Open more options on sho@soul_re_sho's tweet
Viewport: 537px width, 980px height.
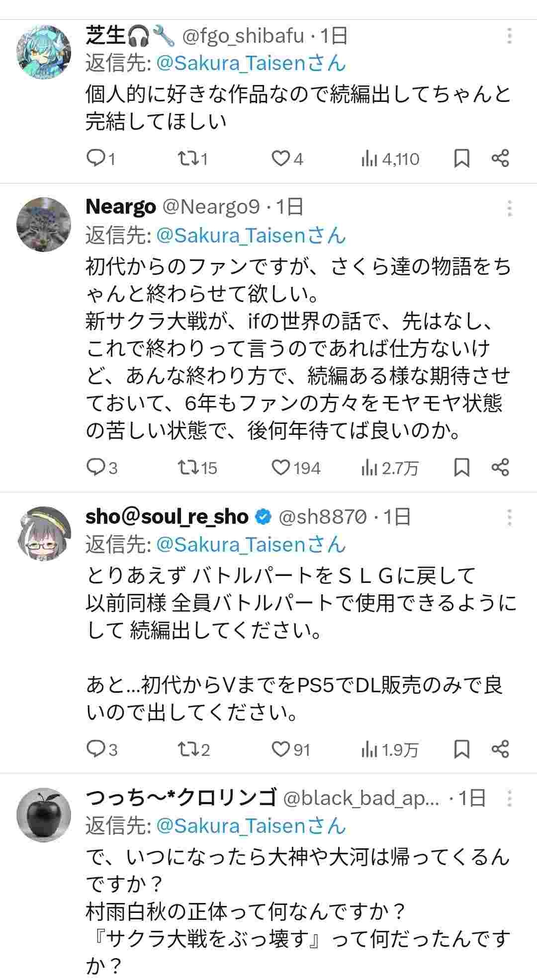pos(510,518)
